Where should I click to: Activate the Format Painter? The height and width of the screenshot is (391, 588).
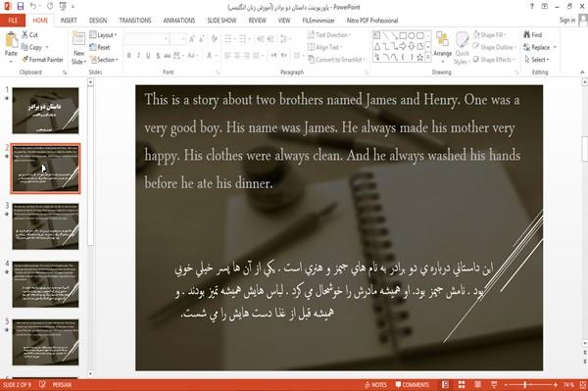(42, 60)
